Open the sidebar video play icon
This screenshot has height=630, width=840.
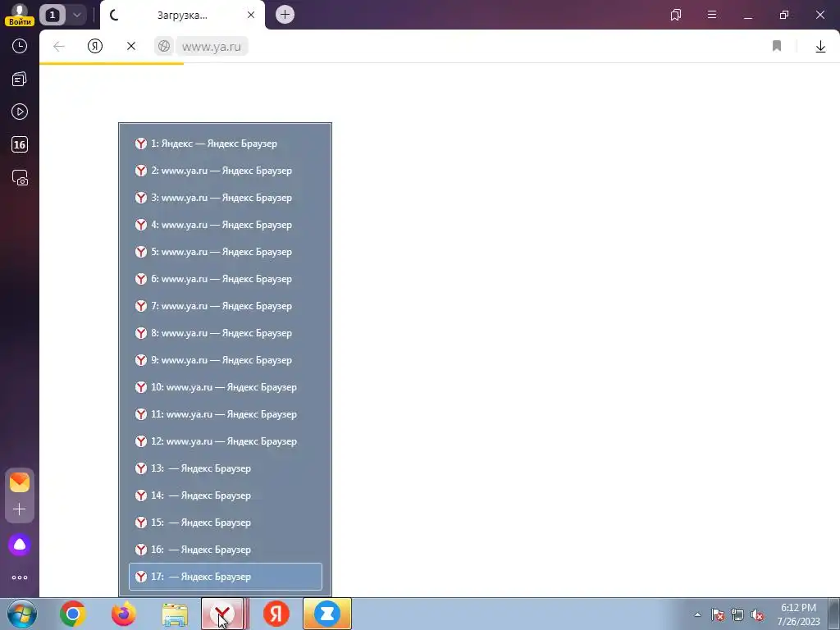(20, 112)
